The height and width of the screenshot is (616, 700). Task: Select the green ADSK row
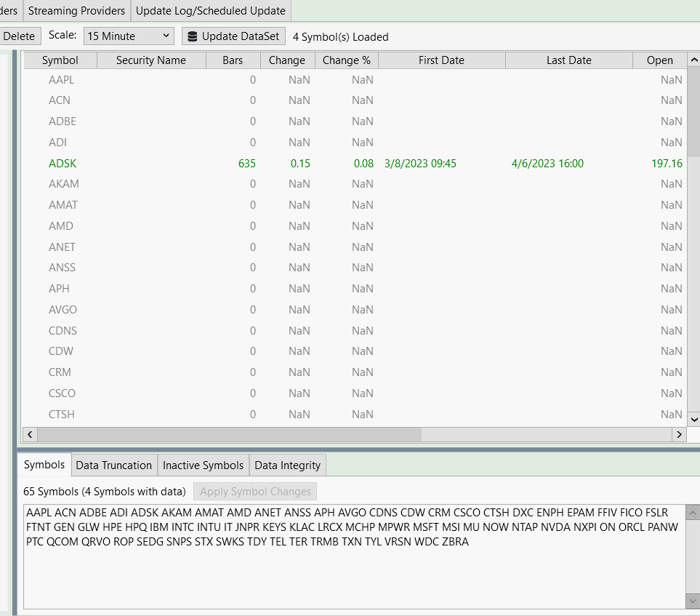tap(355, 164)
